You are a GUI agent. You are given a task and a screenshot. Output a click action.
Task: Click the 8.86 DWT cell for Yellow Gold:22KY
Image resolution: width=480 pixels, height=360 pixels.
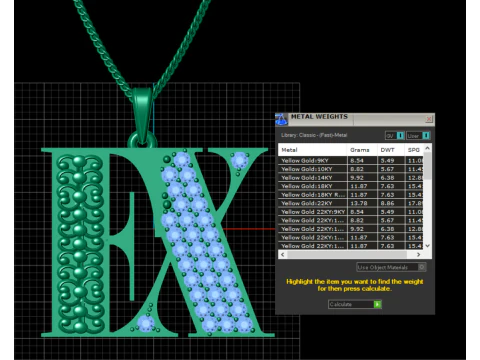click(391, 203)
